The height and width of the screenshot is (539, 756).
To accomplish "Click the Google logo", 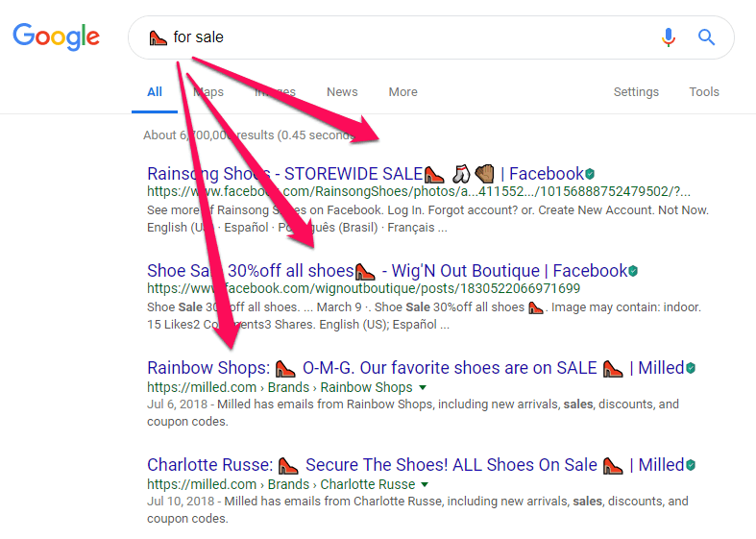I will (x=56, y=37).
